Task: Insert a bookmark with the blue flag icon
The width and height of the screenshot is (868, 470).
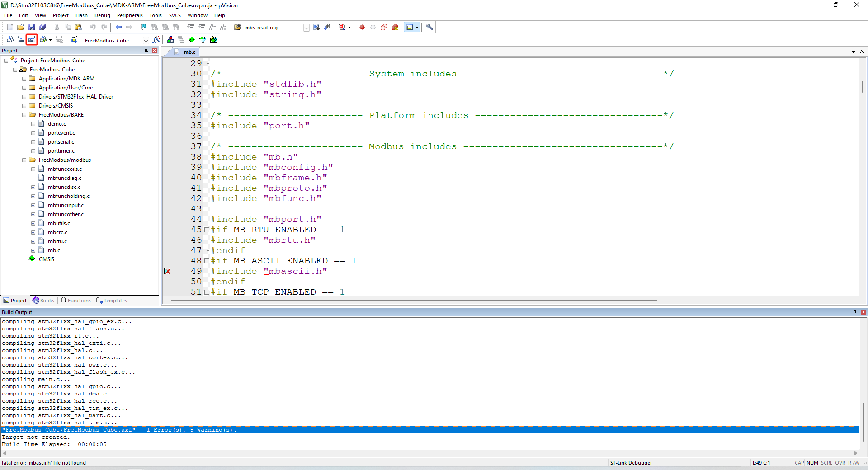Action: [x=143, y=27]
